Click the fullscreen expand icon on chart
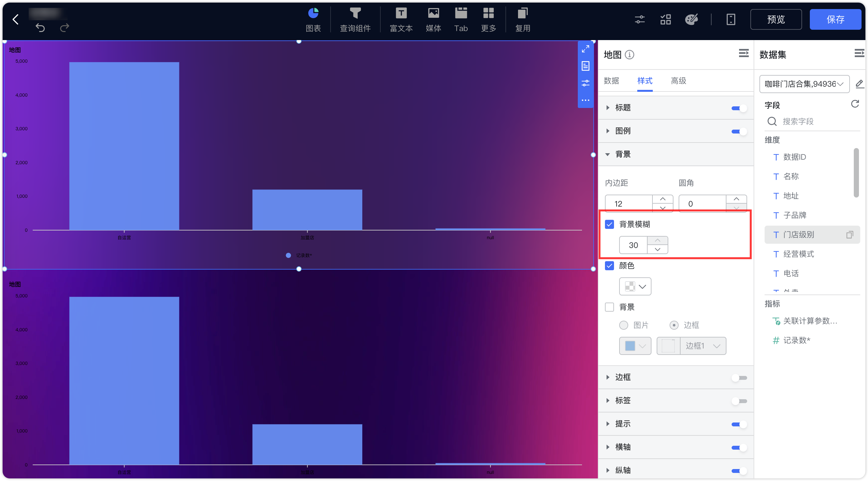 [585, 49]
